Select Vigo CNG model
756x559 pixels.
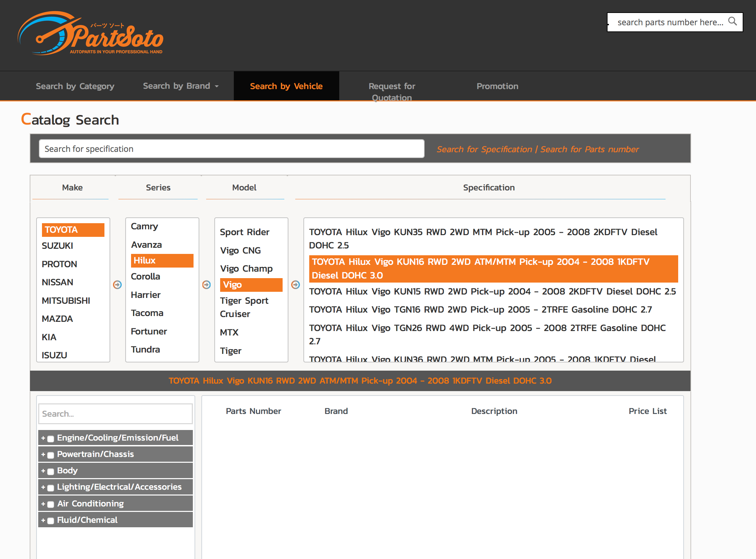[241, 250]
